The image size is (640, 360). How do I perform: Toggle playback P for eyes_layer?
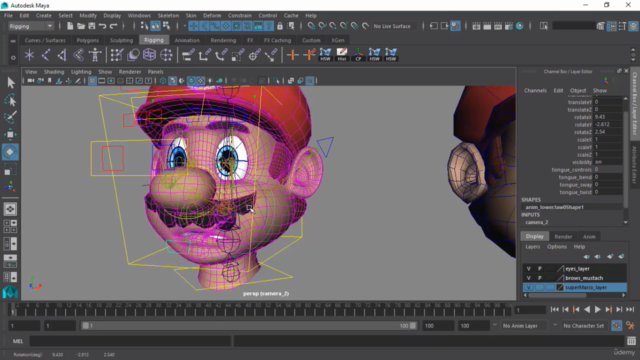coord(540,269)
